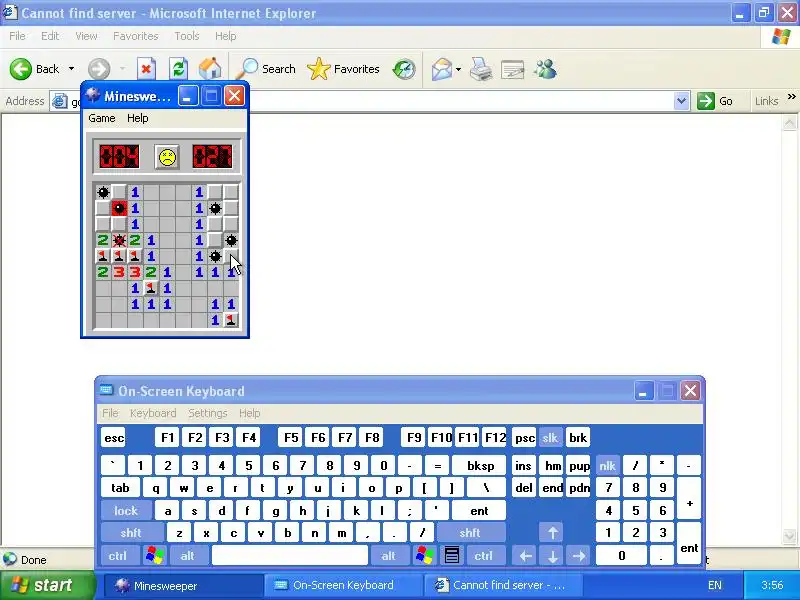The width and height of the screenshot is (800, 600).
Task: Click the tab key on keyboard
Action: pyautogui.click(x=120, y=488)
